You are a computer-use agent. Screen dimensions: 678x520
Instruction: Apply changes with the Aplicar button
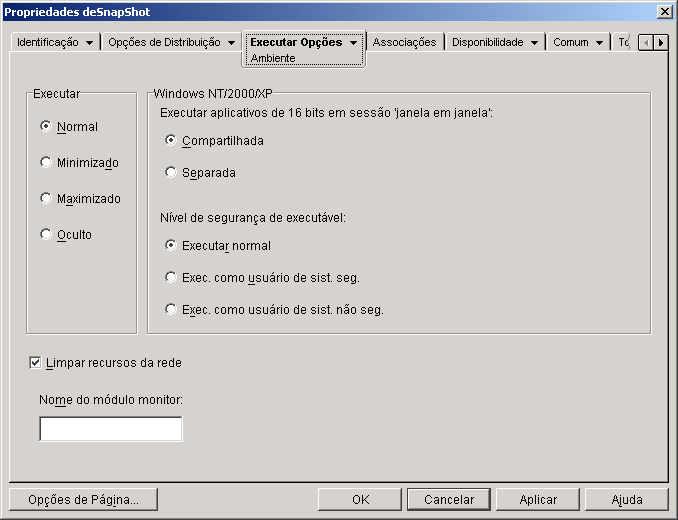[x=538, y=500]
